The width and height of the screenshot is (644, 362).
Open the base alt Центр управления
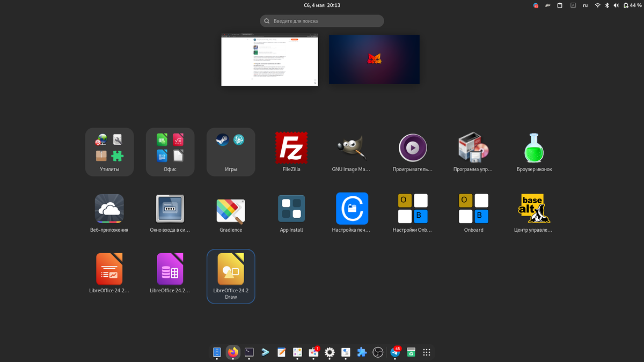point(534,209)
